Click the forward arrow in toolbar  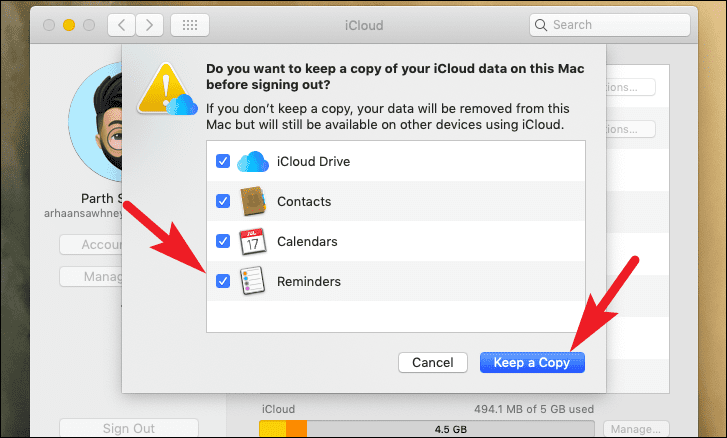[149, 25]
